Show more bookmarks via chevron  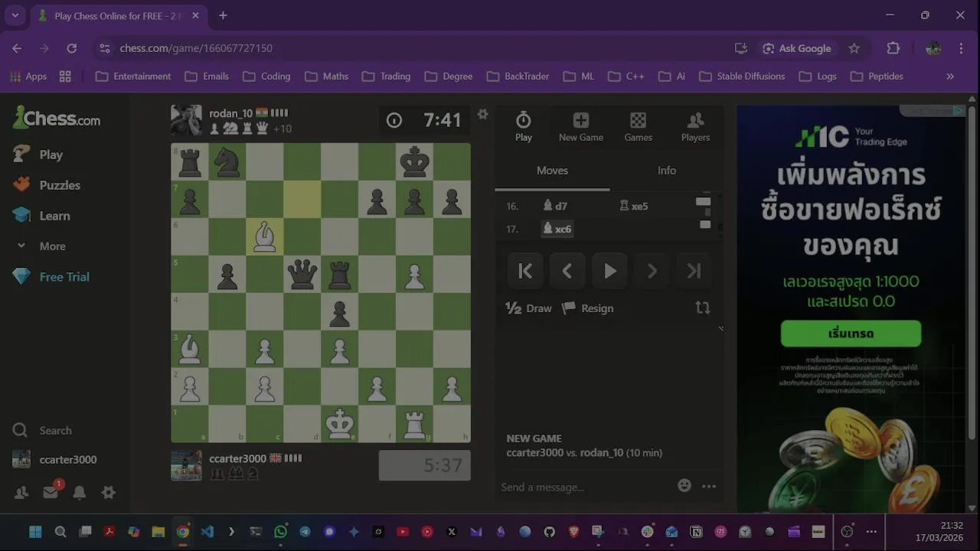point(950,77)
